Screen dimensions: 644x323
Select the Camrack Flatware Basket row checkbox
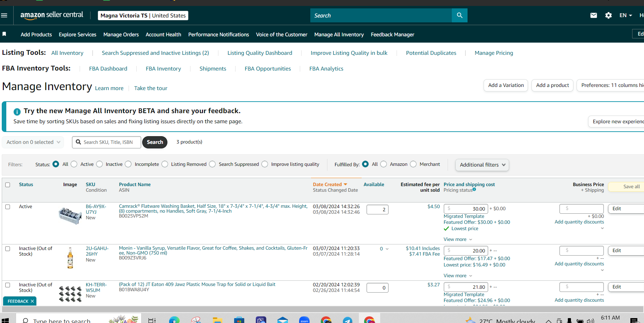[8, 207]
